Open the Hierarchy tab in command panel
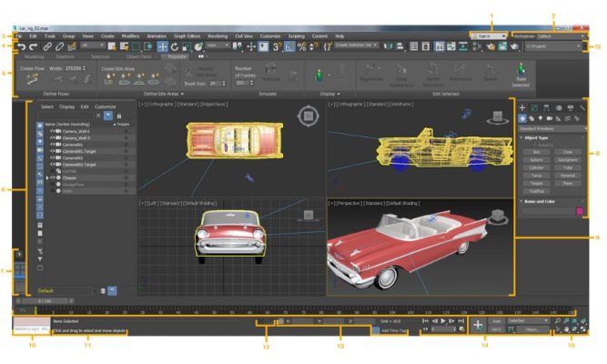The height and width of the screenshot is (364, 607). 546,107
